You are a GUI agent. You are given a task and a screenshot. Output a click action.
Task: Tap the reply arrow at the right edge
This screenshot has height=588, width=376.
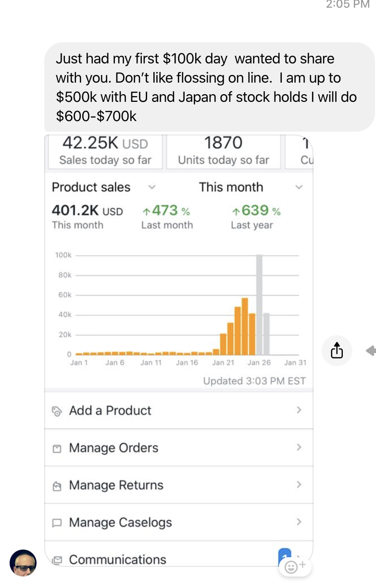pyautogui.click(x=371, y=351)
